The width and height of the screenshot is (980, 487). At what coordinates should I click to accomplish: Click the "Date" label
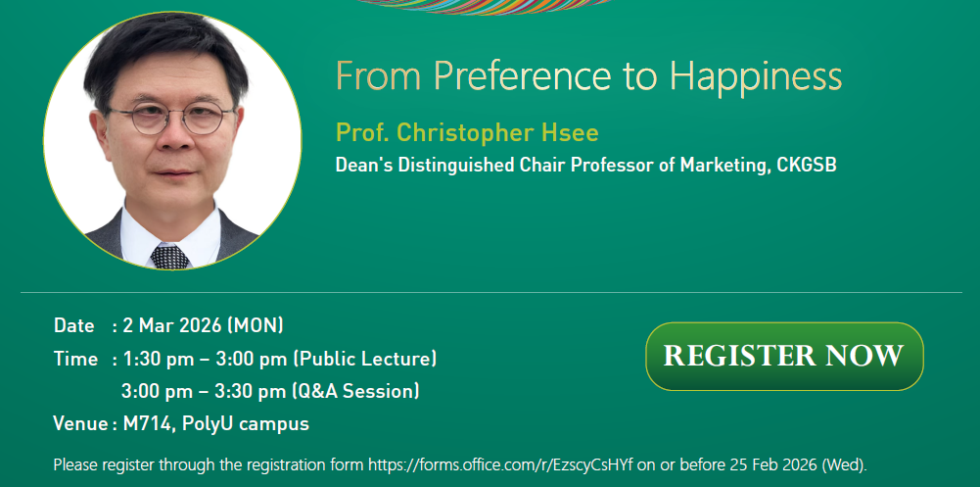(x=73, y=325)
